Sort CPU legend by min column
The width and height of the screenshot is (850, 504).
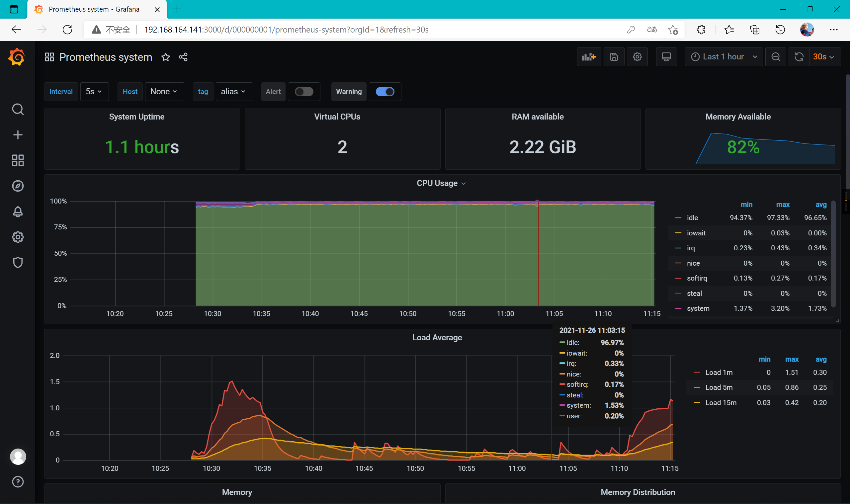pos(746,205)
